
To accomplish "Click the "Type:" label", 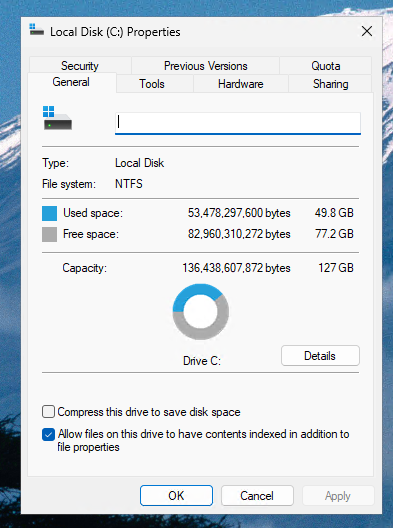I will coord(56,163).
